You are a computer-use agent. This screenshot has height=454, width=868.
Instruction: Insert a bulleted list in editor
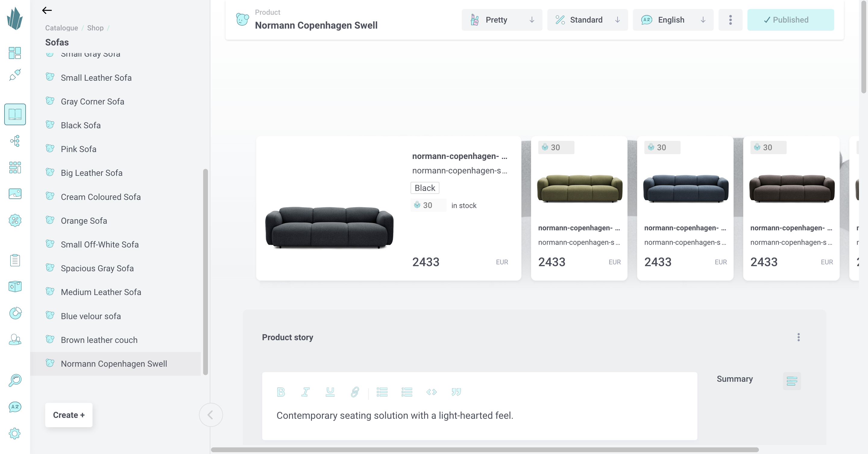click(x=382, y=392)
